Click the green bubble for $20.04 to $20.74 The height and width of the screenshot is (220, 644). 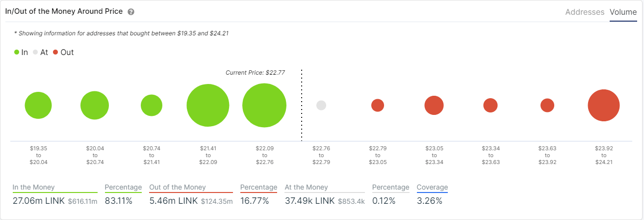click(95, 106)
